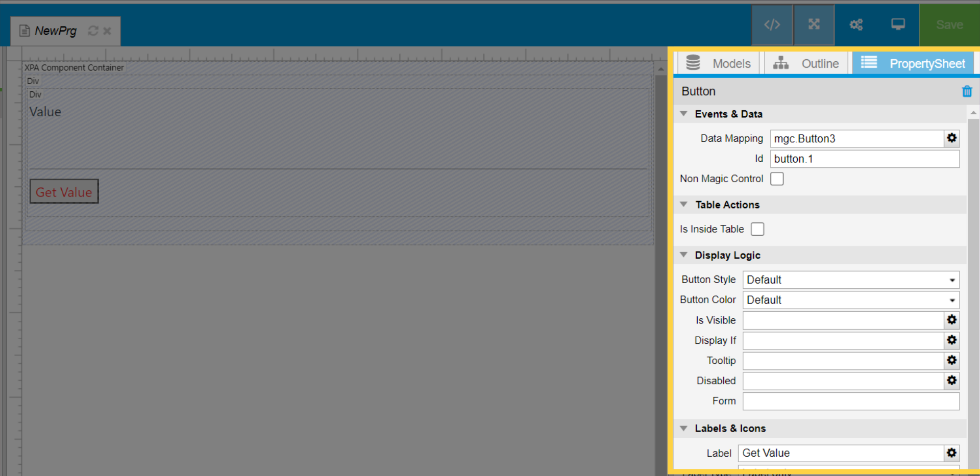Switch to the Models tab
Screen dimensions: 980x476
[x=719, y=63]
